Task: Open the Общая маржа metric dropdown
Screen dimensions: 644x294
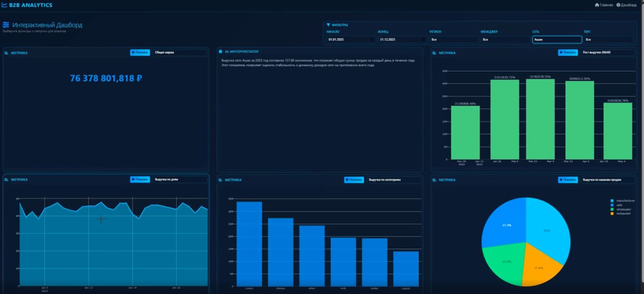Action: 180,53
